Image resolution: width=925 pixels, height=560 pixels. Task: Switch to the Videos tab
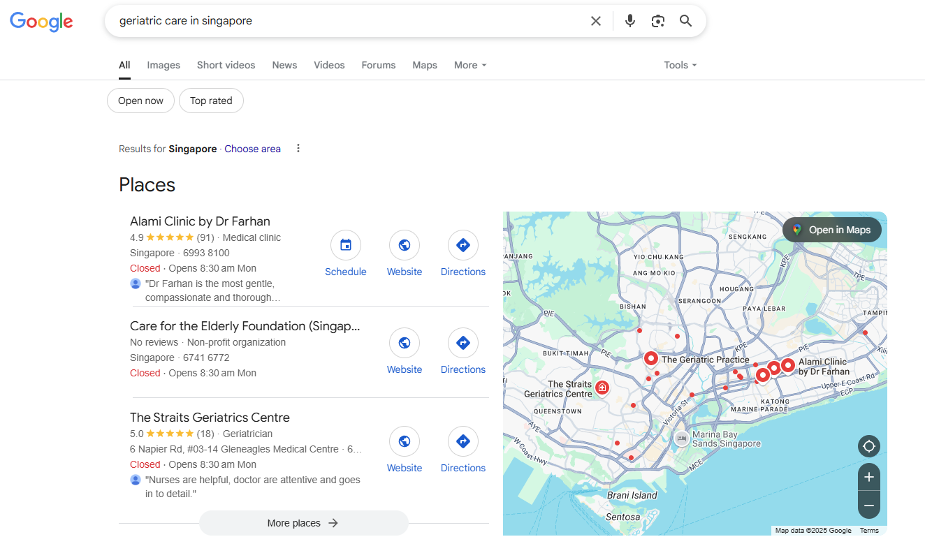(x=329, y=65)
